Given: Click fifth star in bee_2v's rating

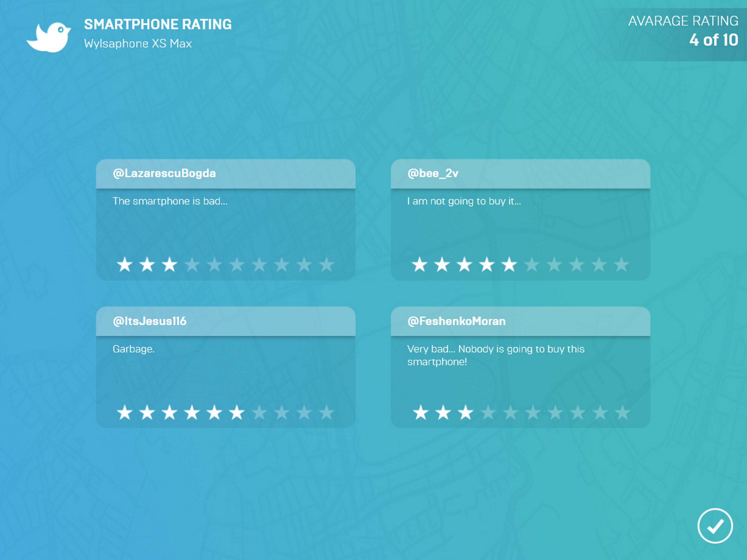Looking at the screenshot, I should (x=509, y=264).
